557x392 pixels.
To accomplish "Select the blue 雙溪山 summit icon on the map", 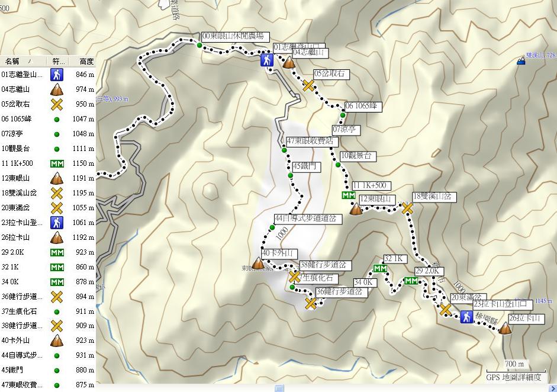I will pyautogui.click(x=521, y=60).
